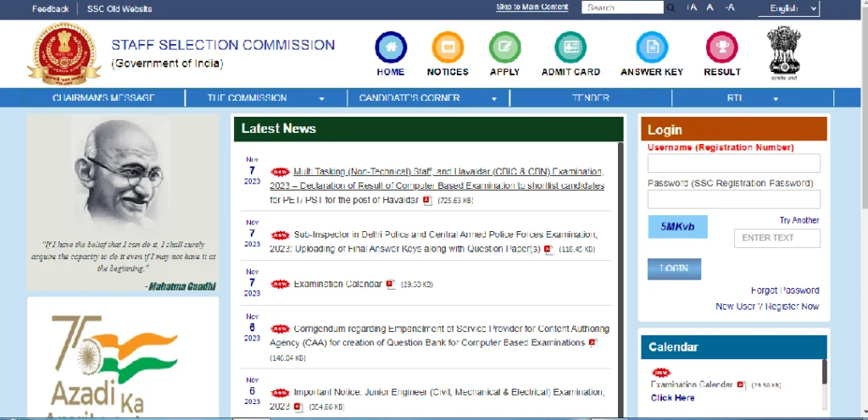Open the RTI menu item
This screenshot has height=420, width=868.
[x=735, y=98]
